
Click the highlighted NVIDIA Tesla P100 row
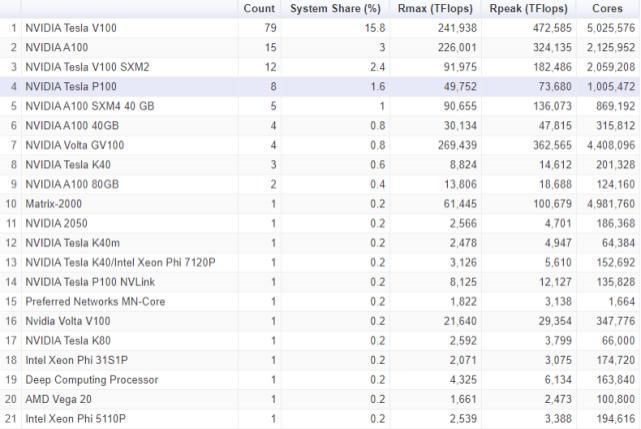point(320,87)
